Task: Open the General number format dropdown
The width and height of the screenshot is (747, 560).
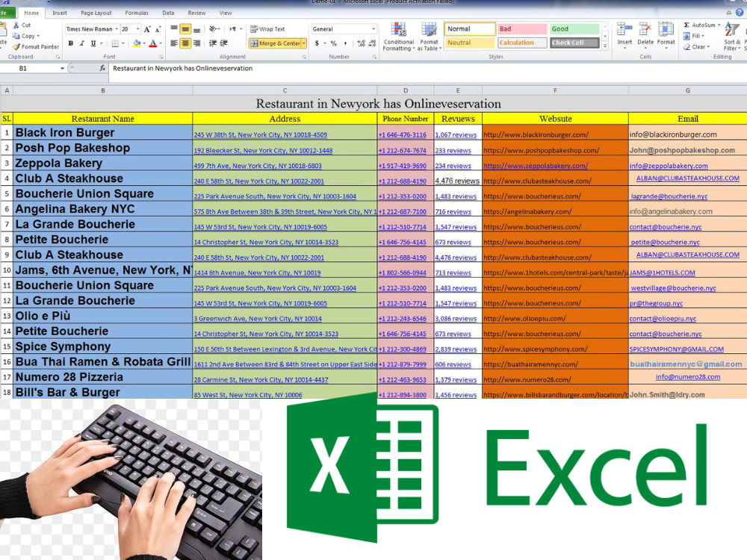Action: pyautogui.click(x=373, y=29)
